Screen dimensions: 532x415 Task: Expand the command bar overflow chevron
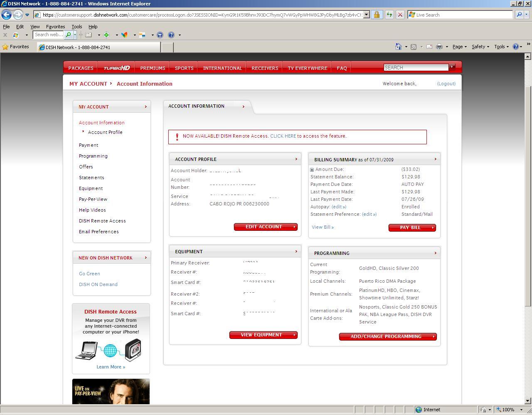click(x=528, y=44)
